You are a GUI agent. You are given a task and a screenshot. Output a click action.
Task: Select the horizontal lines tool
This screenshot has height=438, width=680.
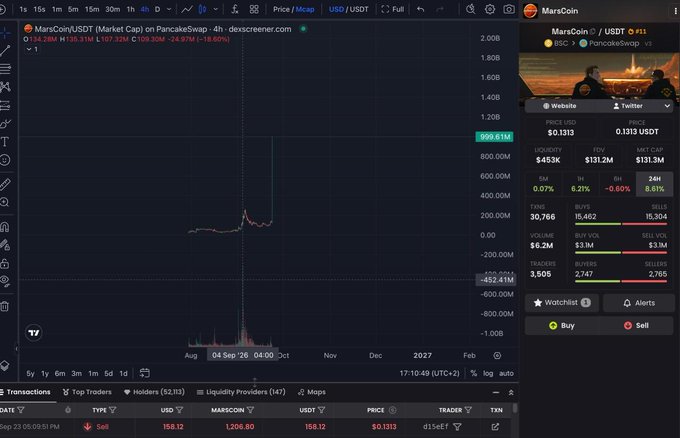tap(5, 69)
